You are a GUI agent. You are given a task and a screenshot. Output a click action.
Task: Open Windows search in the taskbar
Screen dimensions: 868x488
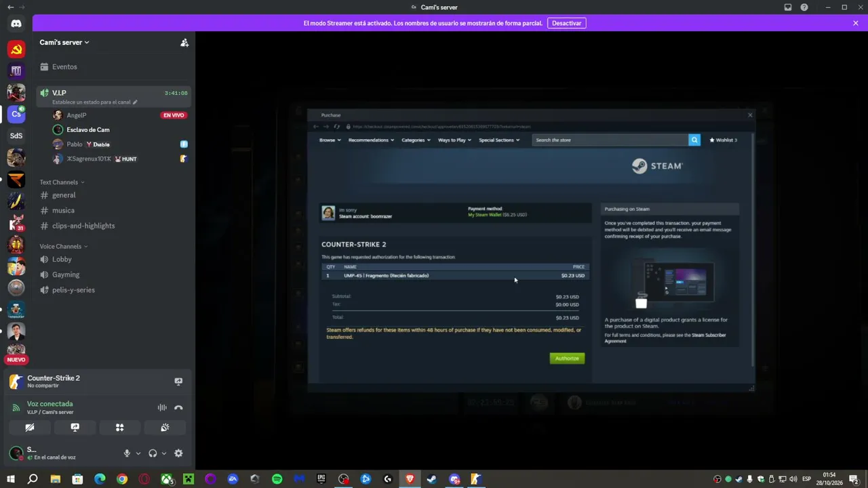(x=33, y=479)
